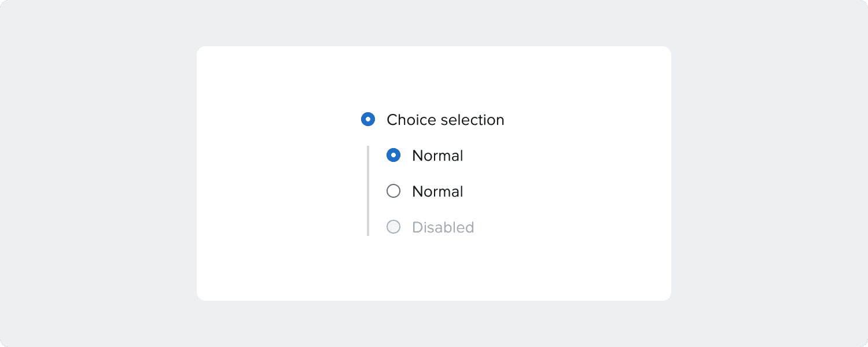Click the white center dot of the selected Normal radio

393,156
